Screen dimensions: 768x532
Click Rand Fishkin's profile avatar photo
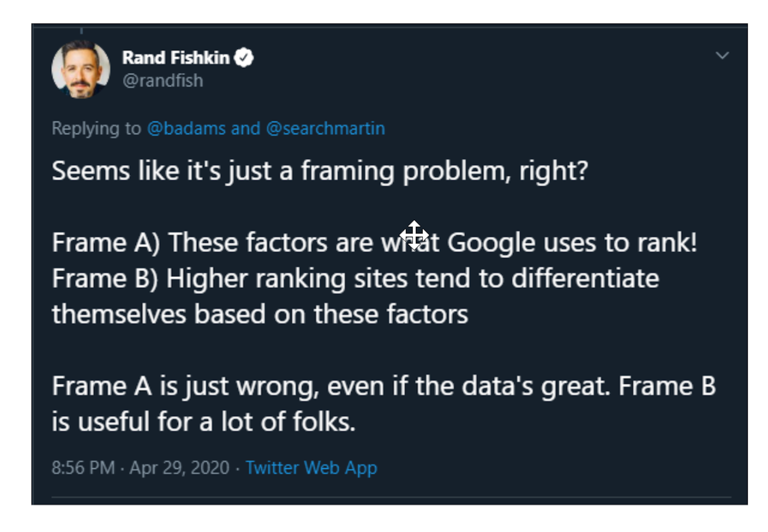pos(81,69)
